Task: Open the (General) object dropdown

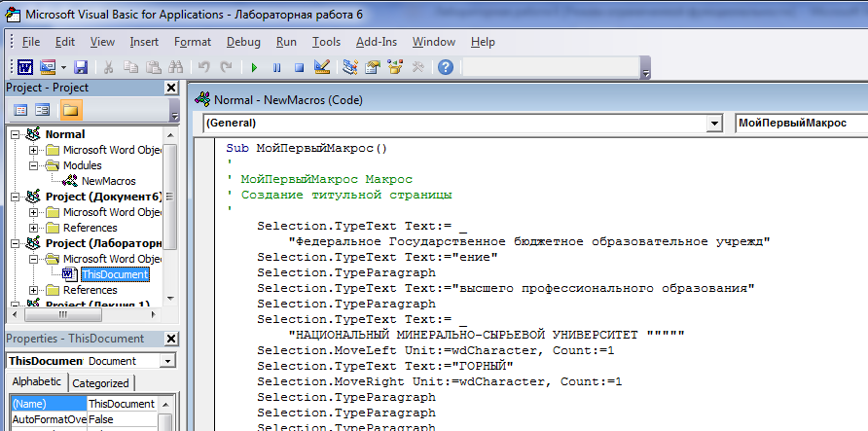Action: (x=715, y=124)
